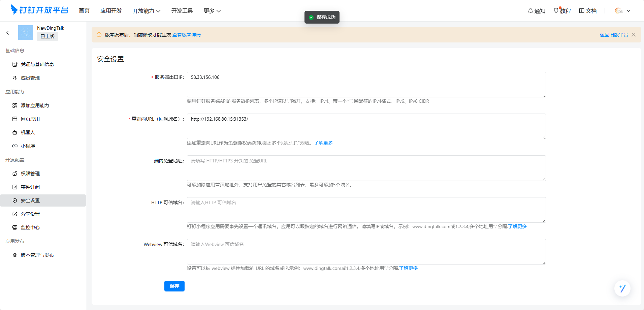
Task: Expand the 更多 dropdown in the top nav
Action: [212, 11]
